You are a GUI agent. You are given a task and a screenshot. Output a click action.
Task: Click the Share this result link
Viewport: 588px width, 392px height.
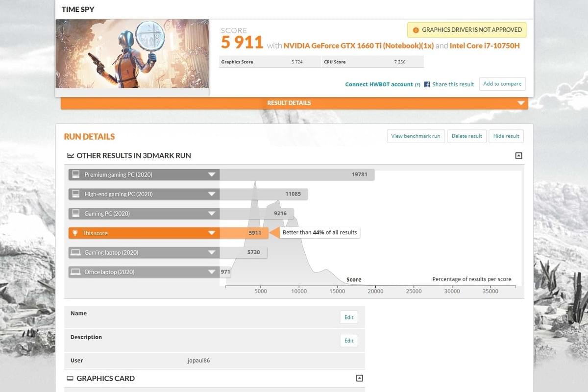[453, 84]
